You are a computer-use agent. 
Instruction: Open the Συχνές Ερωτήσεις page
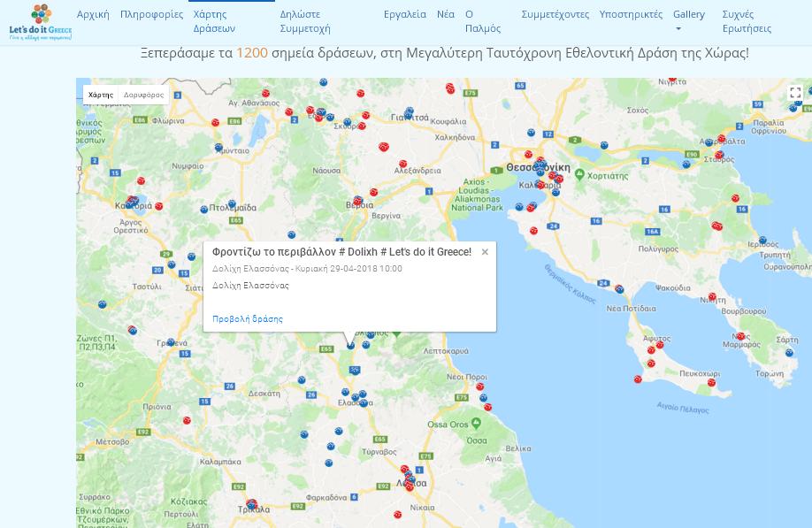747,21
